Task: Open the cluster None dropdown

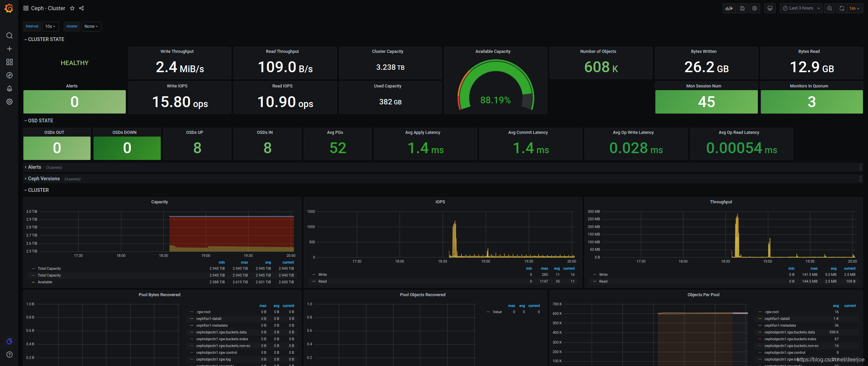Action: [91, 26]
